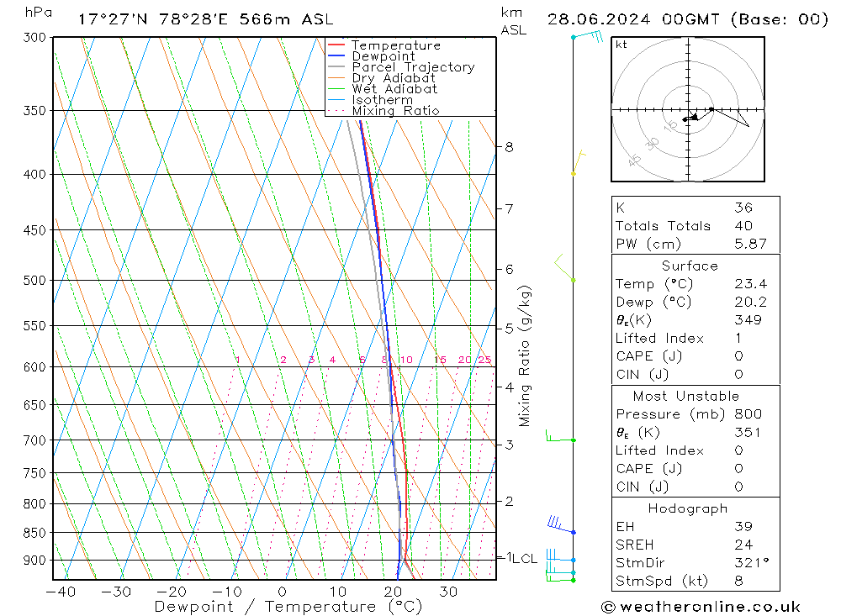The width and height of the screenshot is (841, 616).
Task: Select the Parcel Trajectory legend entry
Action: (412, 67)
